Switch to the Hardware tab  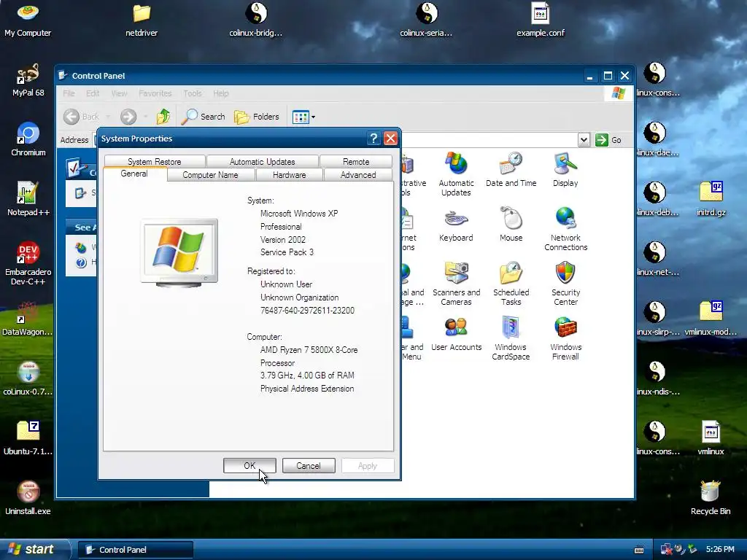pos(289,175)
